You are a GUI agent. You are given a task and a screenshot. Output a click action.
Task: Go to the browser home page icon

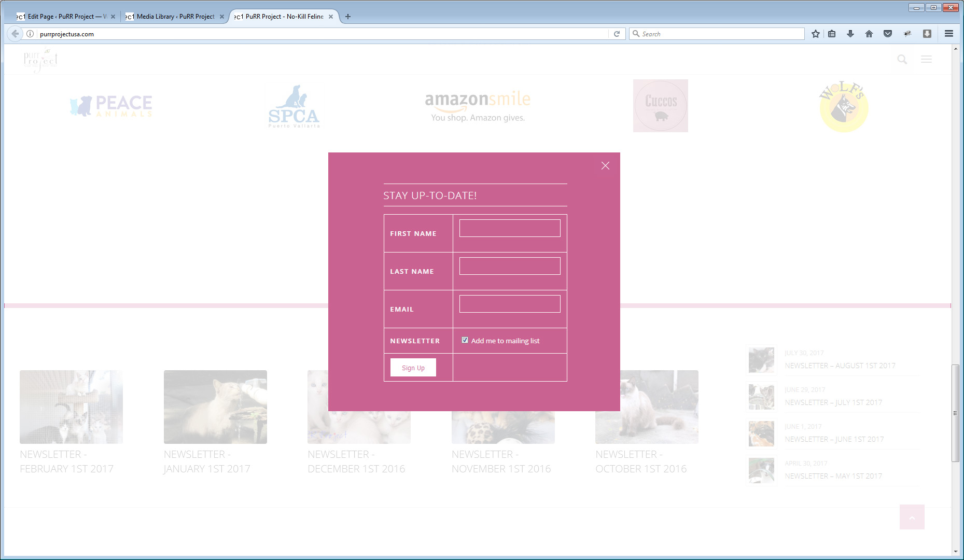pyautogui.click(x=869, y=34)
